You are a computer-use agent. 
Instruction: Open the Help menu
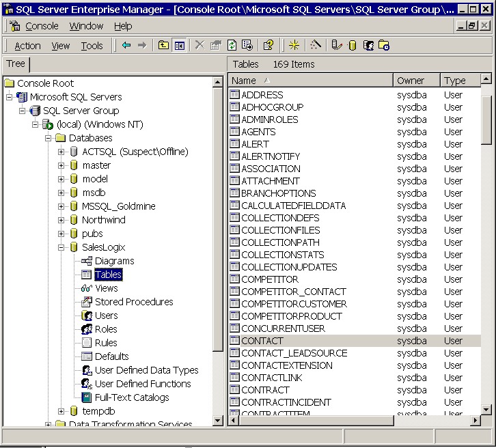pyautogui.click(x=123, y=26)
